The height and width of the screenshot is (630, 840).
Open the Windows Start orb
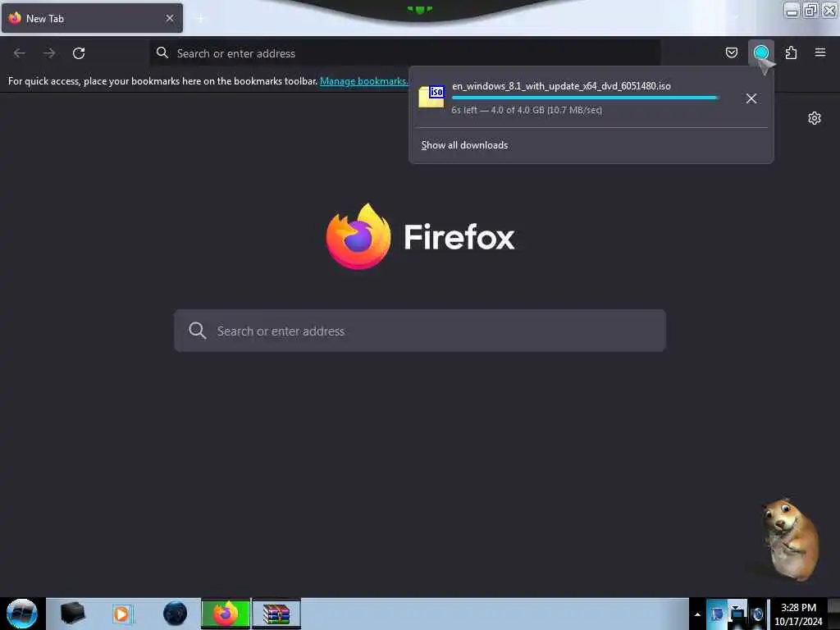(x=21, y=614)
